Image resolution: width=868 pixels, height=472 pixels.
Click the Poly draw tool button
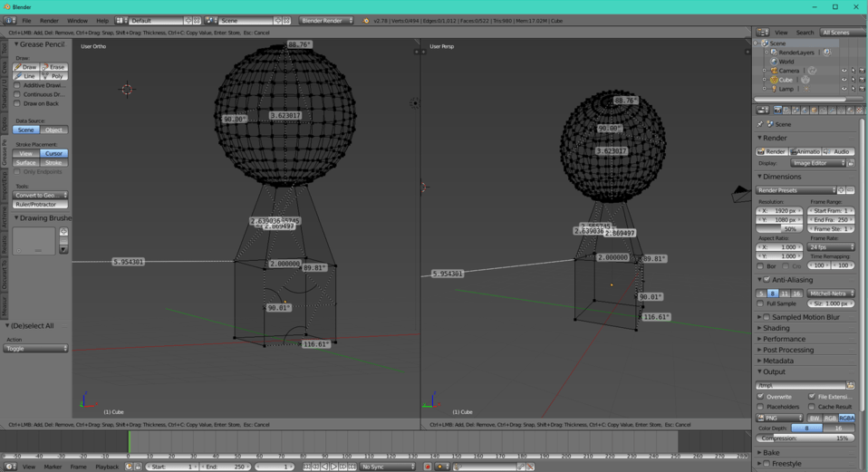[x=54, y=76]
